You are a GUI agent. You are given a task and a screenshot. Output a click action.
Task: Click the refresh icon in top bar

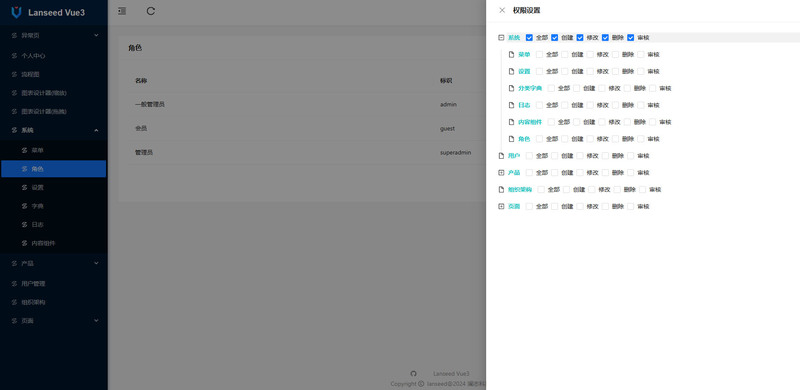click(x=151, y=11)
